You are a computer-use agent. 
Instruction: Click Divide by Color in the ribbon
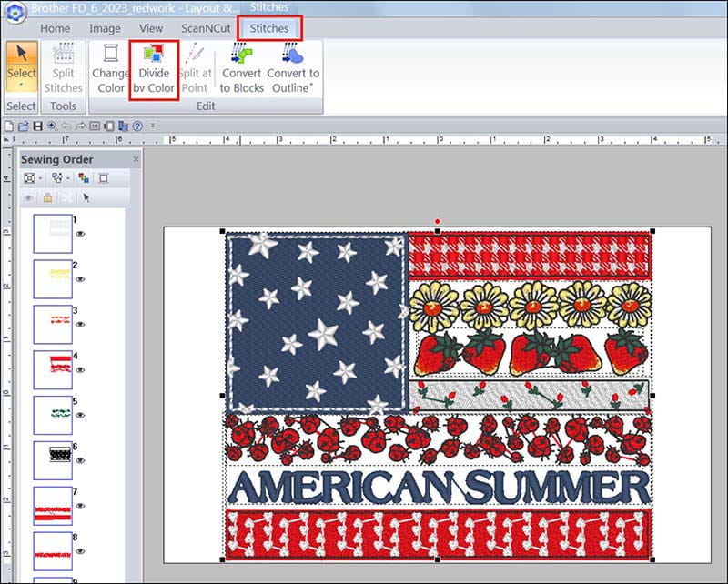click(154, 68)
